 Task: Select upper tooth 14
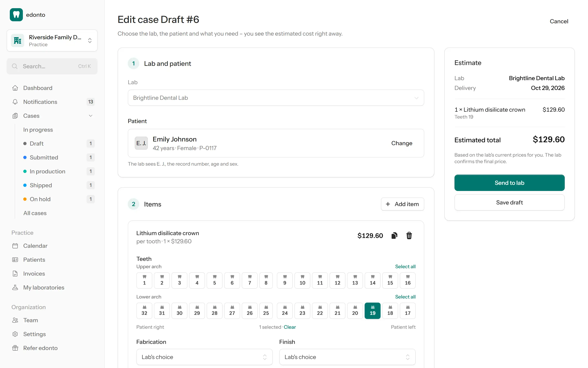click(372, 280)
